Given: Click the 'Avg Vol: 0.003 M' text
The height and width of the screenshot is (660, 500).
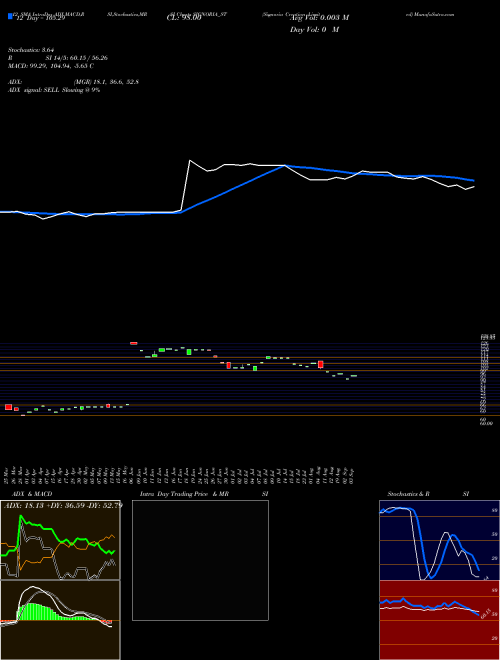Looking at the screenshot, I should pyautogui.click(x=319, y=18).
